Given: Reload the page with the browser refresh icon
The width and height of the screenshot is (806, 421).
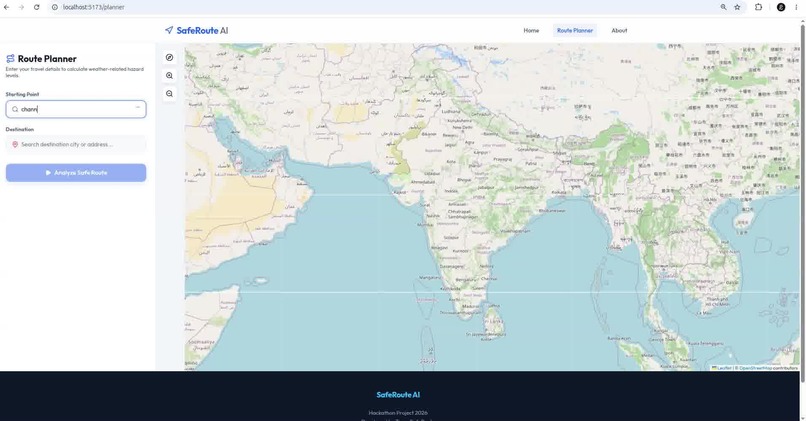Looking at the screenshot, I should click(x=36, y=7).
